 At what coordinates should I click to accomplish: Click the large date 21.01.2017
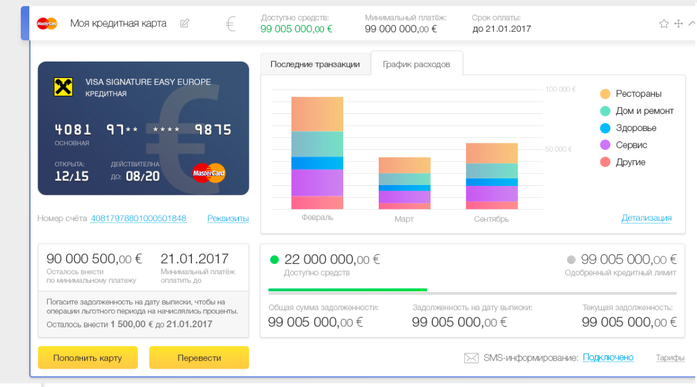(195, 259)
